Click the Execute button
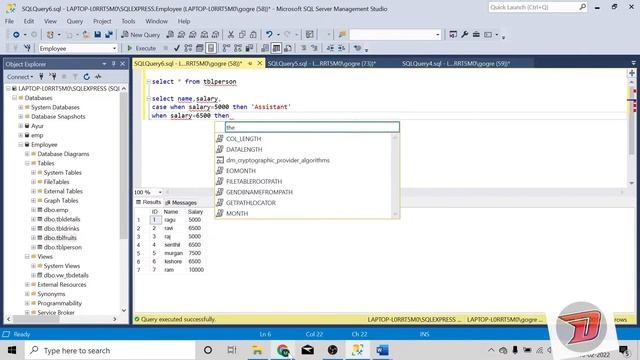Screen dimensions: 640x360 [x=141, y=48]
